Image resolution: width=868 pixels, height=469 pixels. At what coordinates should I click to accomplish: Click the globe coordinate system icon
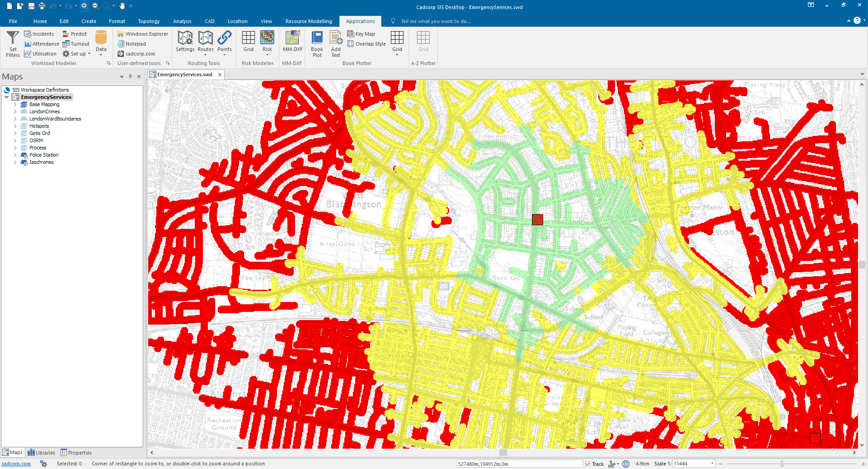[626, 464]
